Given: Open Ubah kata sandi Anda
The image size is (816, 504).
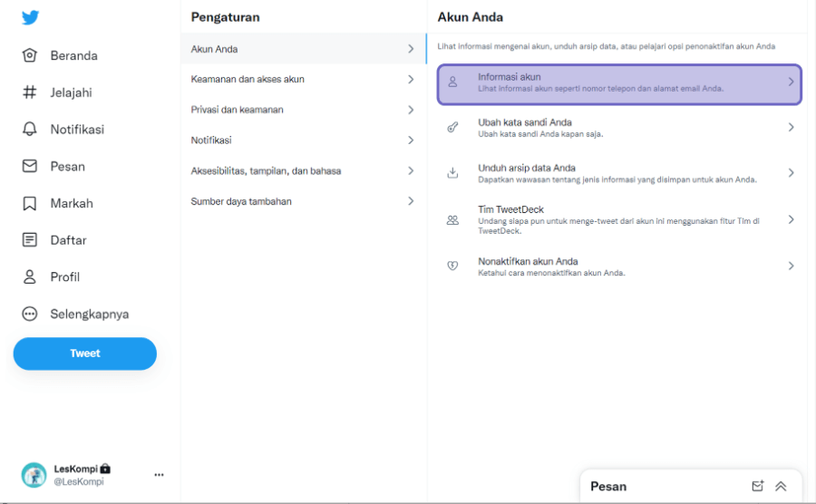Looking at the screenshot, I should click(619, 128).
